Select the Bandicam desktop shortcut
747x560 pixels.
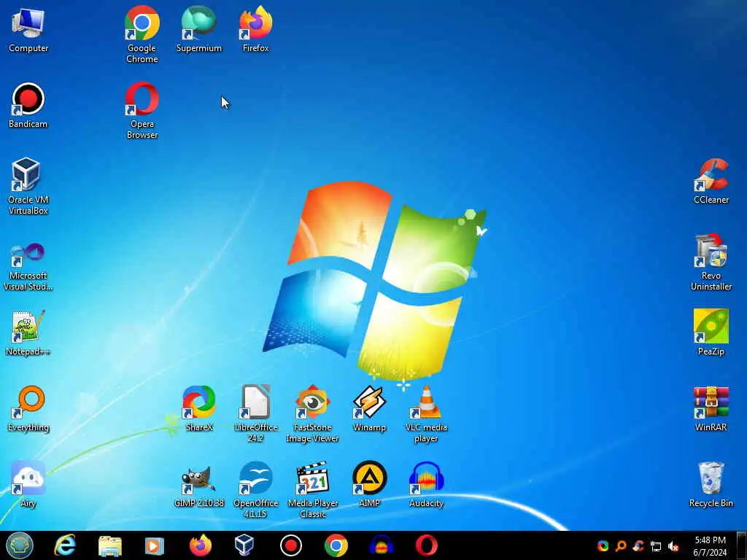click(28, 105)
